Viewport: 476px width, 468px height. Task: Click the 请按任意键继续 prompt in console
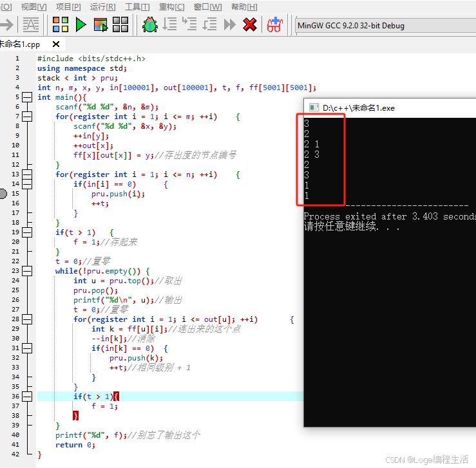pos(352,226)
